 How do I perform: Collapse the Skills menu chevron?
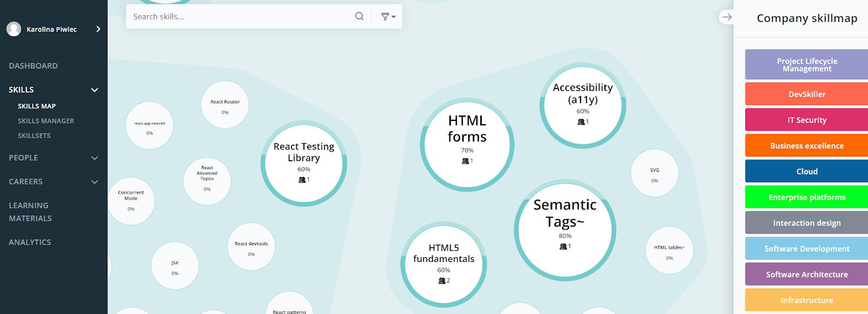tap(94, 90)
